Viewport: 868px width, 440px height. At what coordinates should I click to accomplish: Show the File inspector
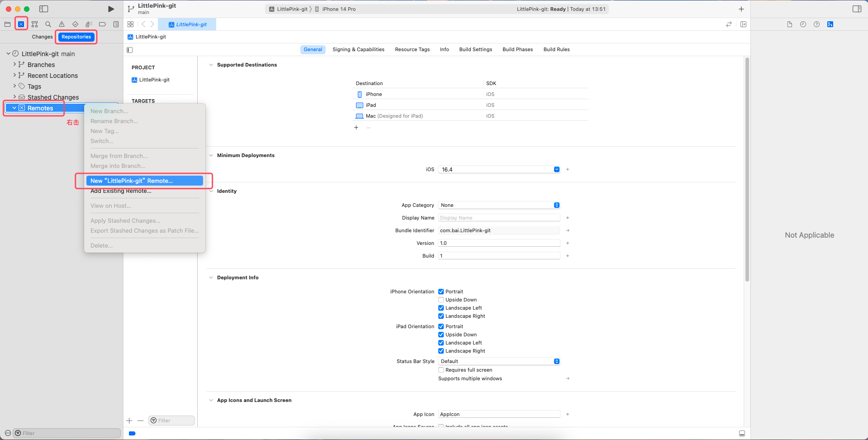point(789,24)
